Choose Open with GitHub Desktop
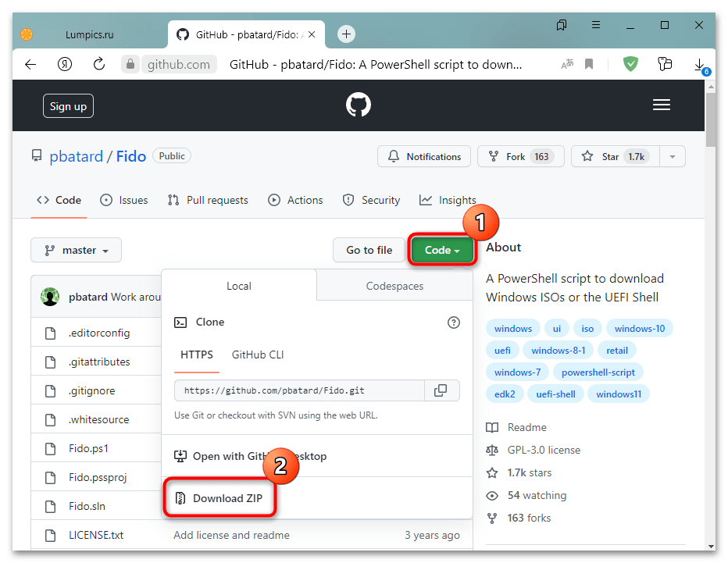The height and width of the screenshot is (563, 728). [x=250, y=456]
